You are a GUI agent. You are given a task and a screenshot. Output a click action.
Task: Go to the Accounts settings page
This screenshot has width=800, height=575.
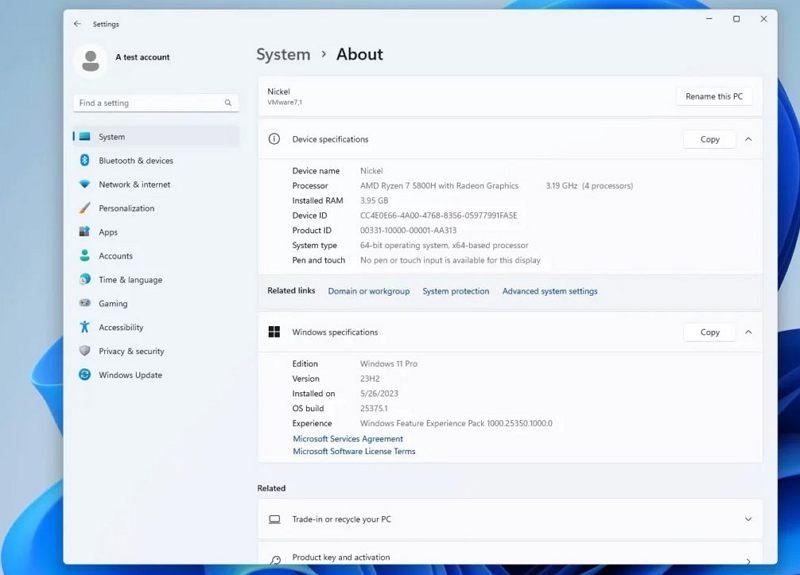click(156, 256)
